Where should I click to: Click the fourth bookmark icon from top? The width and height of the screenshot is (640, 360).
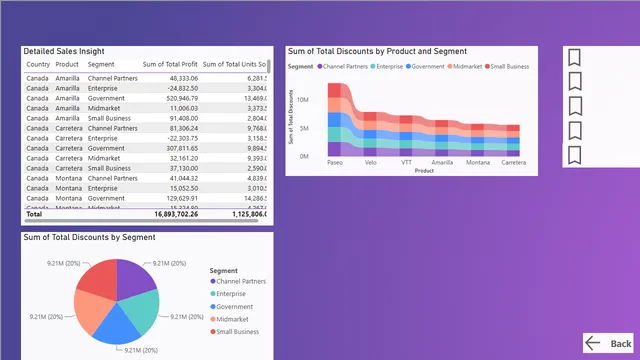coord(574,131)
